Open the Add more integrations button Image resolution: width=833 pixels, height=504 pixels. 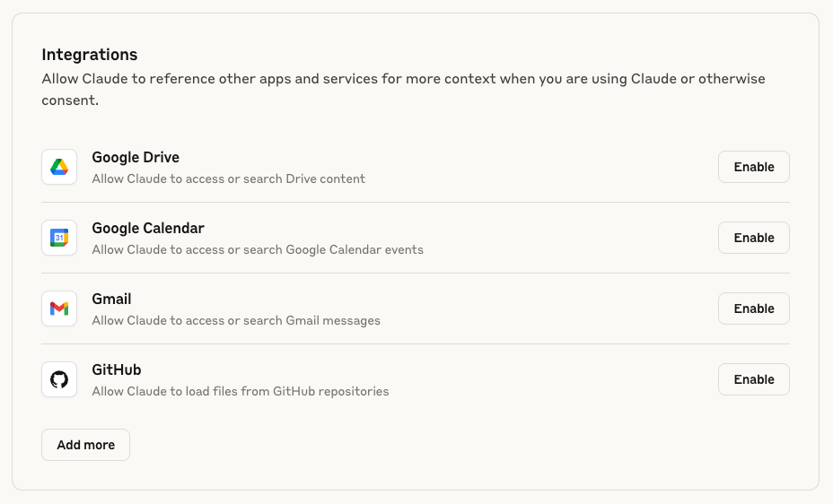point(85,445)
